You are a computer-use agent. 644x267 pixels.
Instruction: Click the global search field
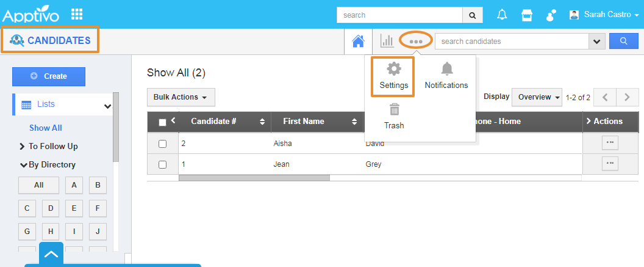(x=399, y=15)
